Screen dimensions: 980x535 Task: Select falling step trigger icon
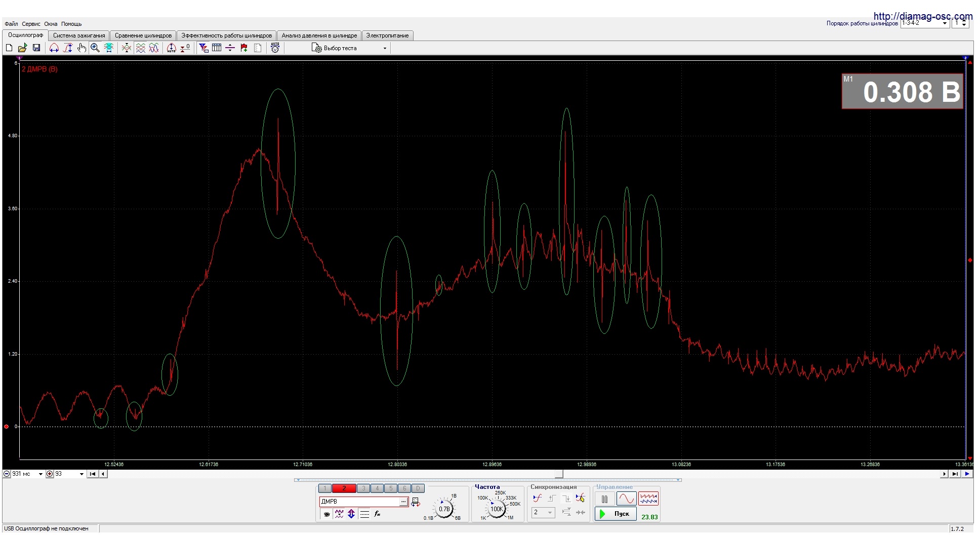click(566, 498)
